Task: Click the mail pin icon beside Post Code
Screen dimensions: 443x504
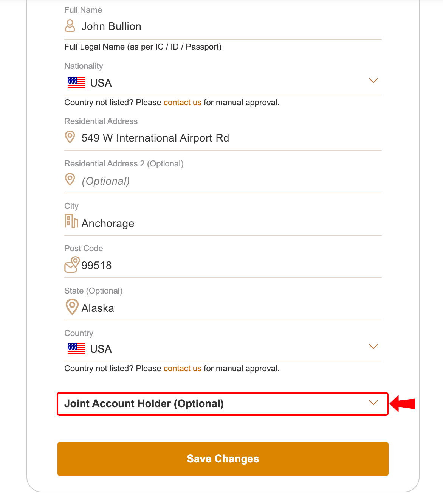Action: tap(72, 264)
